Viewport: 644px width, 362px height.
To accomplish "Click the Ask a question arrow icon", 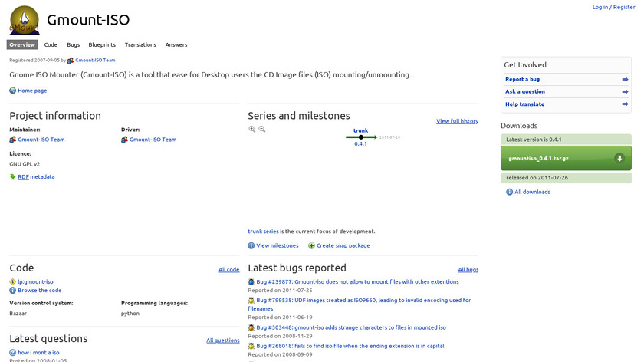I will 625,91.
